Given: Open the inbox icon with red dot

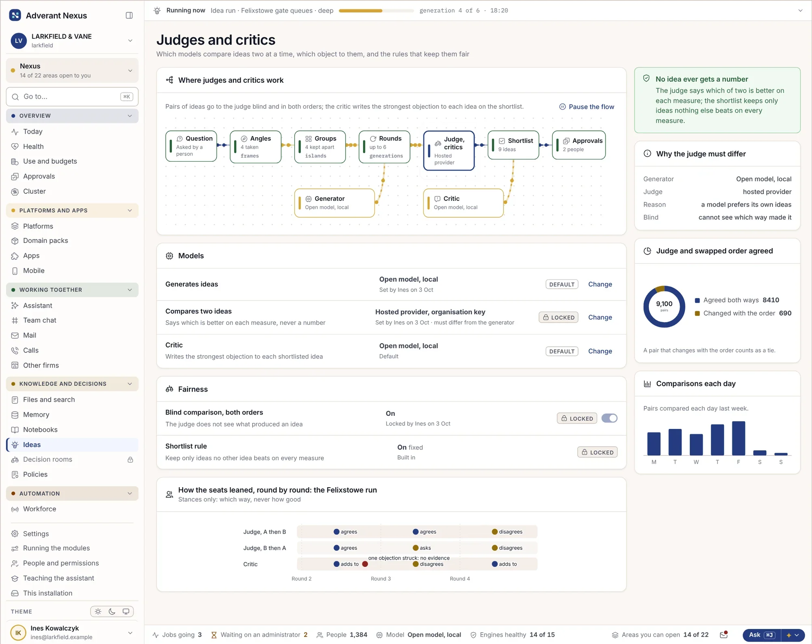Looking at the screenshot, I should coord(723,635).
